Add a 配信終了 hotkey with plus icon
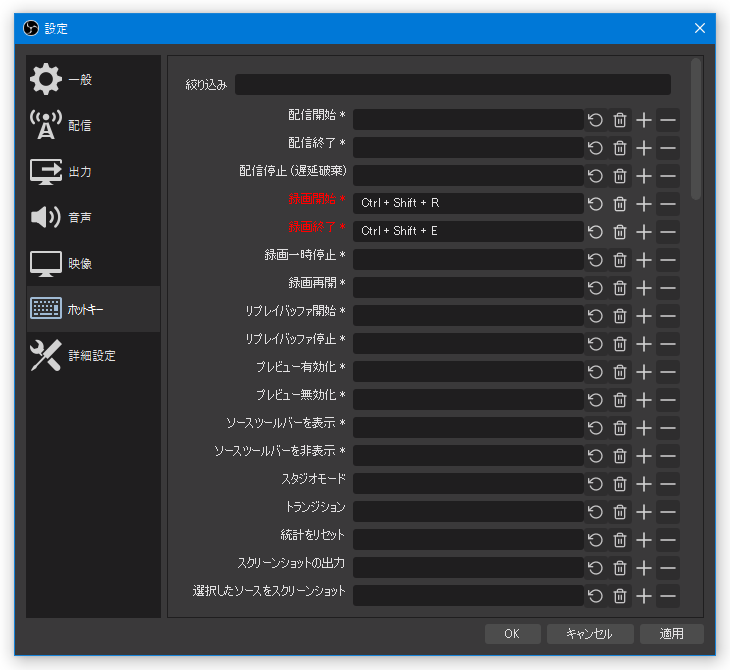Viewport: 730px width, 670px height. coord(644,148)
